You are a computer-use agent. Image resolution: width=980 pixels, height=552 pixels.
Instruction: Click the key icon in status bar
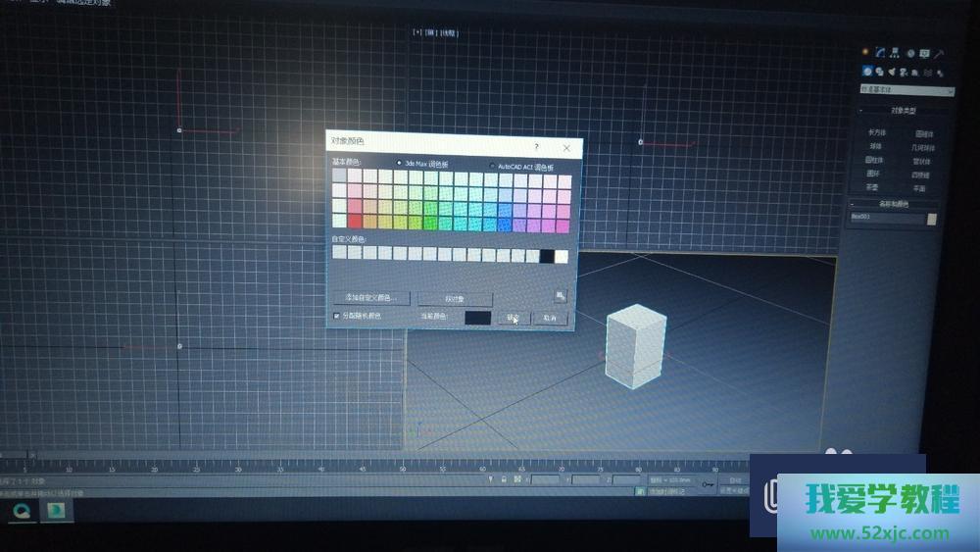coord(708,483)
